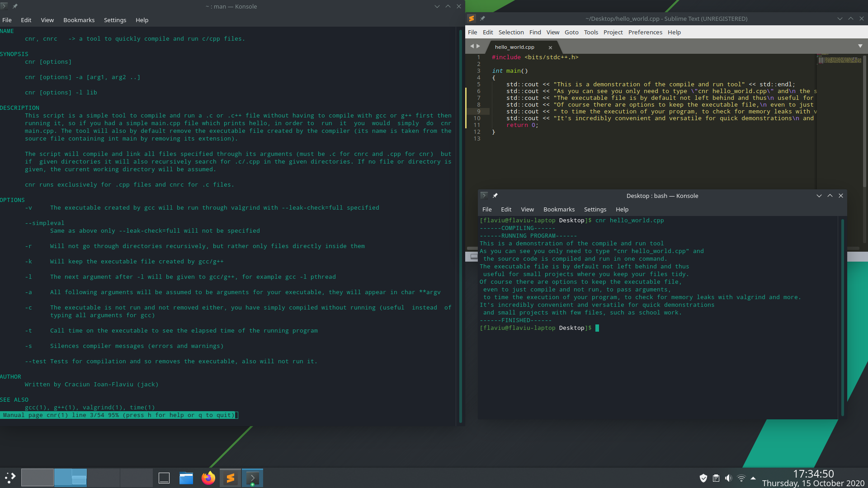
Task: Select the hello_world.cpp tab
Action: click(x=514, y=47)
